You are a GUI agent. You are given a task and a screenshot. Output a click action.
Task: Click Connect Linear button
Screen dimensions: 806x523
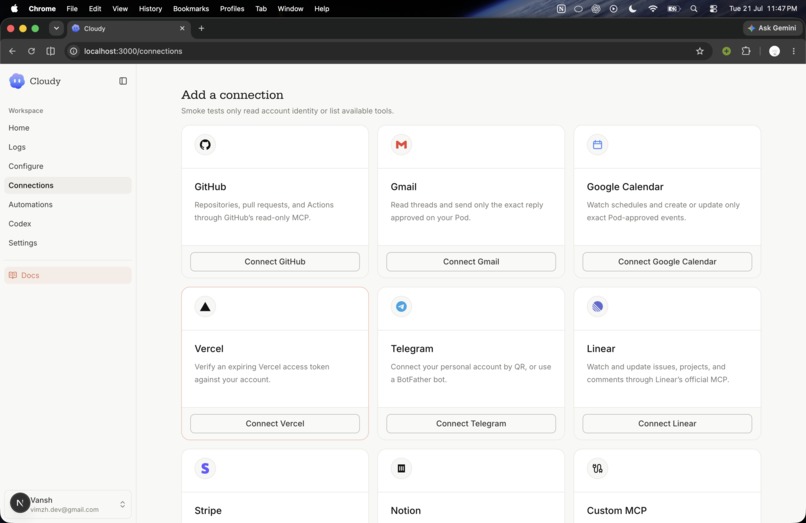coord(667,423)
